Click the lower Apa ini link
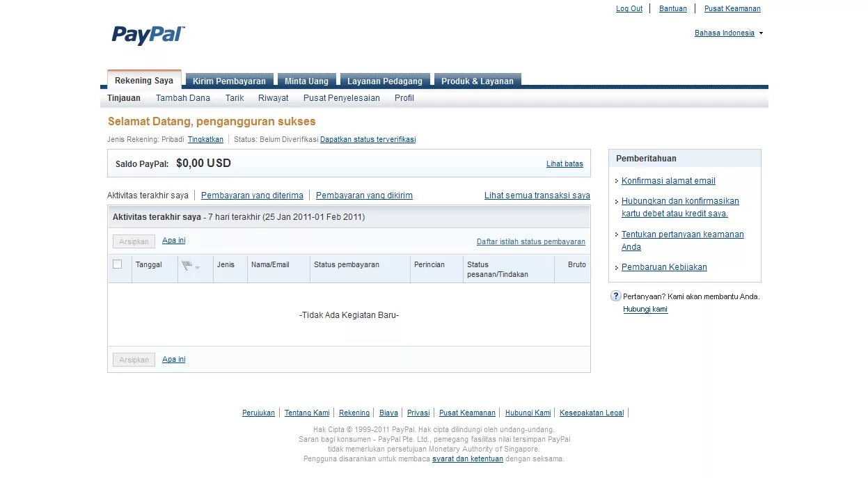The image size is (868, 478). 174,359
